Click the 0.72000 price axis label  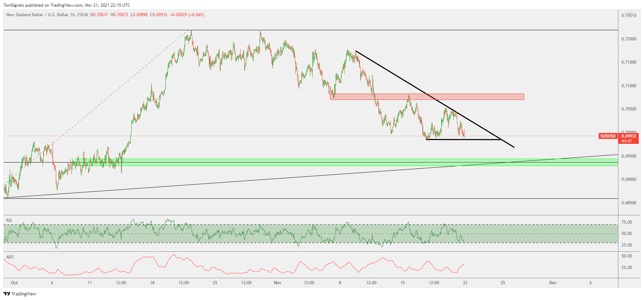[629, 39]
